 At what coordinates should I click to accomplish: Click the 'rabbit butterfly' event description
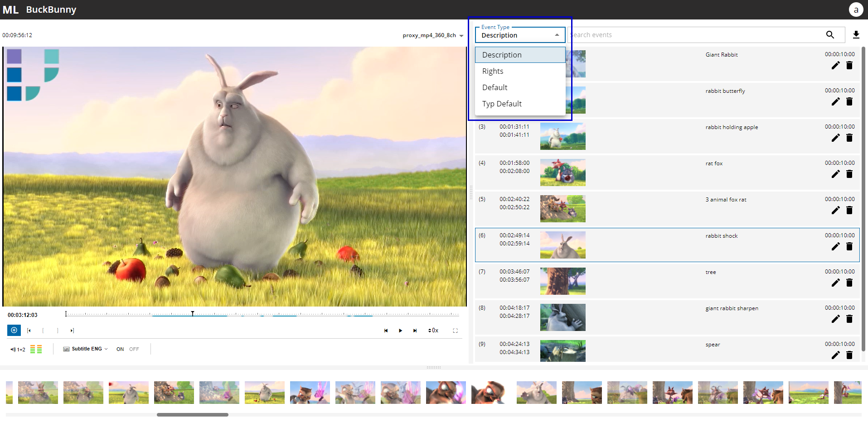[725, 91]
